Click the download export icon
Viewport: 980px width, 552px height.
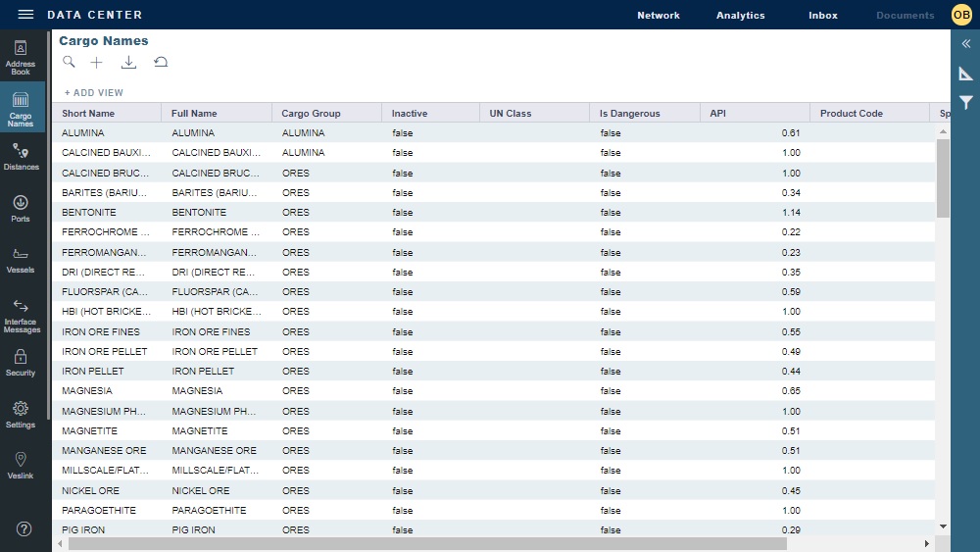tap(128, 62)
